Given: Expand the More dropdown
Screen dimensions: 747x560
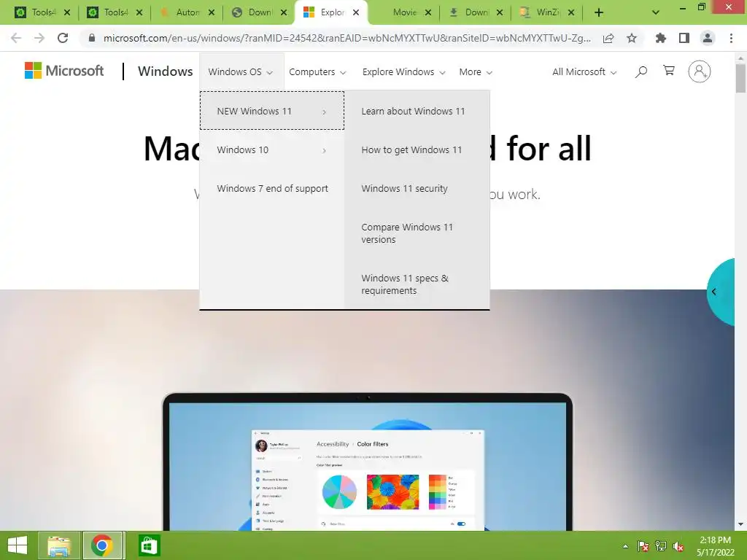Looking at the screenshot, I should [x=476, y=72].
